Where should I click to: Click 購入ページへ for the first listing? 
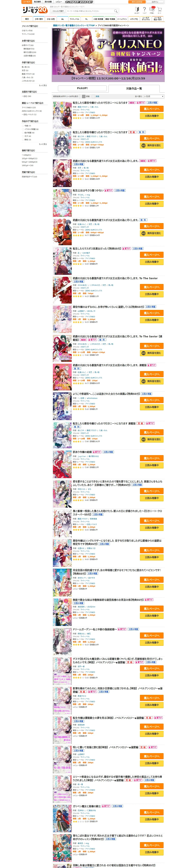152,109
